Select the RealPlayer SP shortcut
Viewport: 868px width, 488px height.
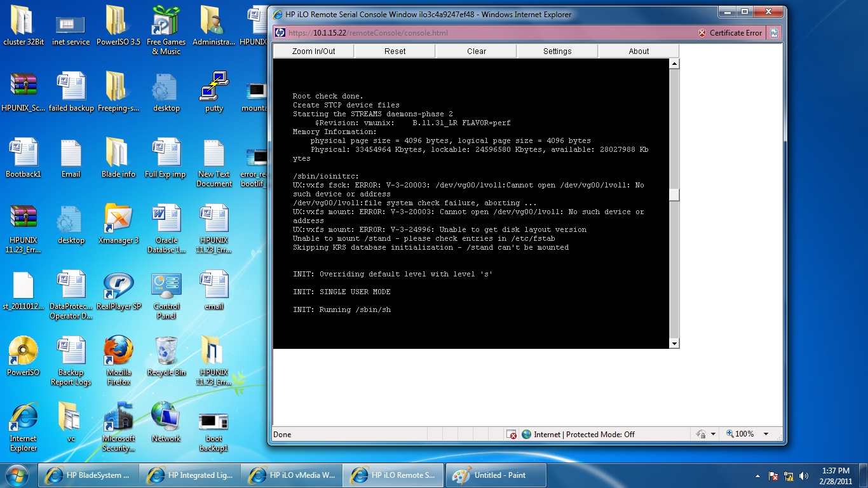(118, 291)
